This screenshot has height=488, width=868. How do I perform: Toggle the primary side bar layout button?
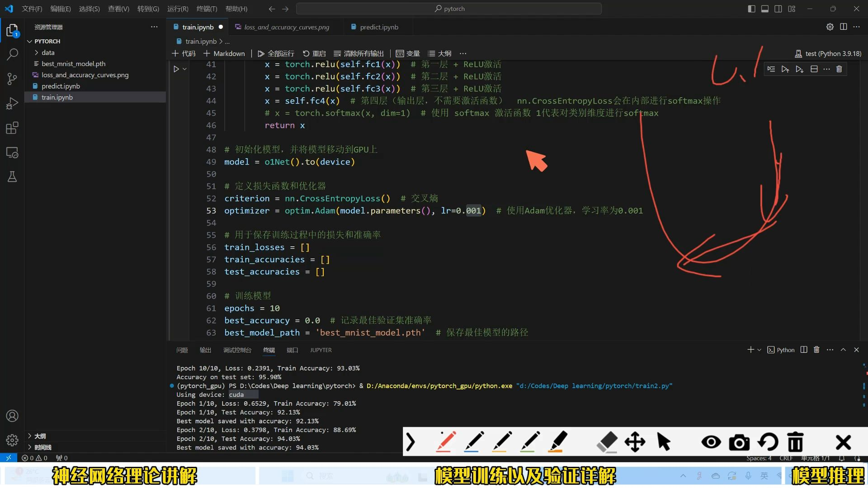[751, 9]
